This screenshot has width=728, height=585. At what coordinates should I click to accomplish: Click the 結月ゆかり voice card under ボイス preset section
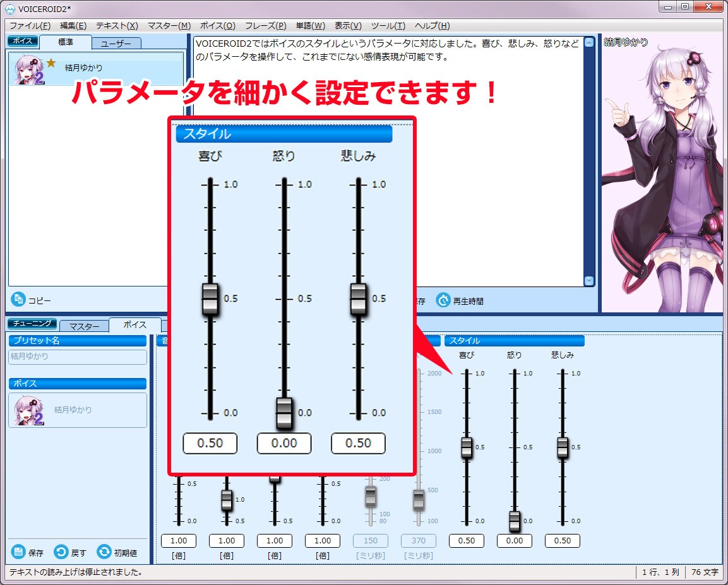[x=78, y=410]
